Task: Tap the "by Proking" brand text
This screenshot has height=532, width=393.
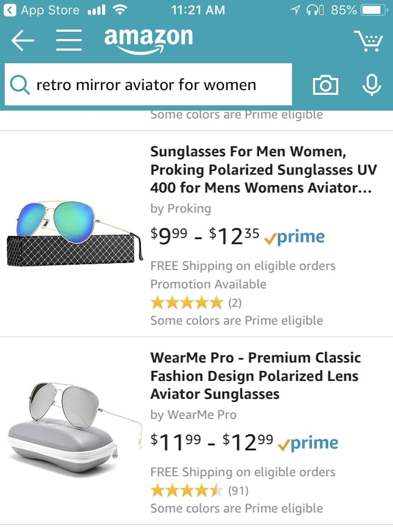Action: 180,208
